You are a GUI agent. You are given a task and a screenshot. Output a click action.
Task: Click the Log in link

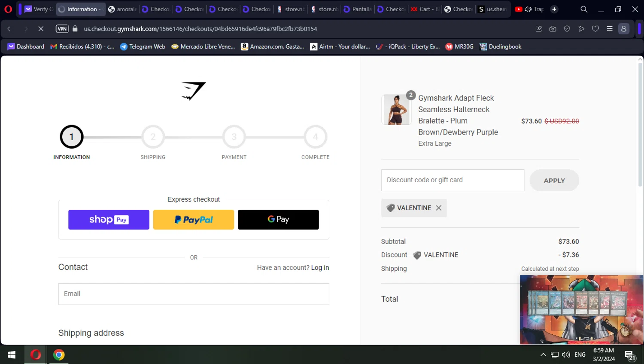(320, 268)
